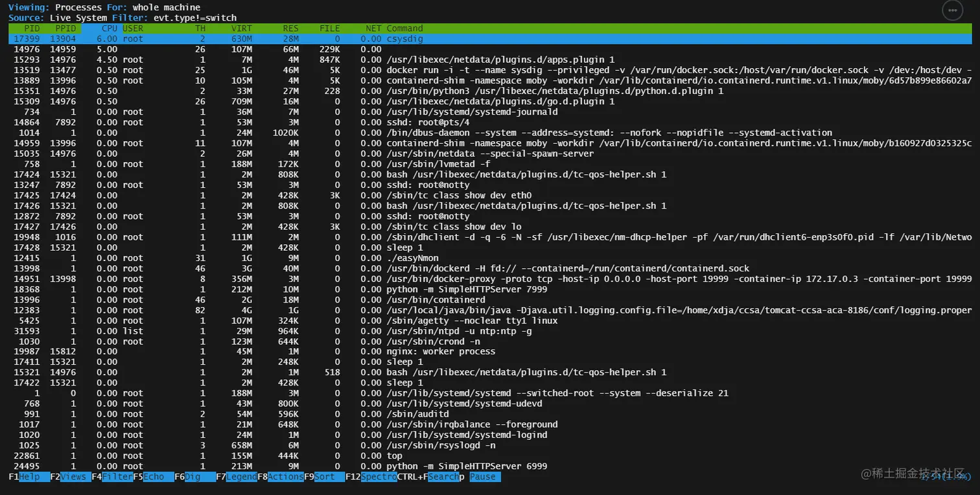Select the rsyslogd -n process row
This screenshot has height=495, width=980.
click(x=490, y=445)
